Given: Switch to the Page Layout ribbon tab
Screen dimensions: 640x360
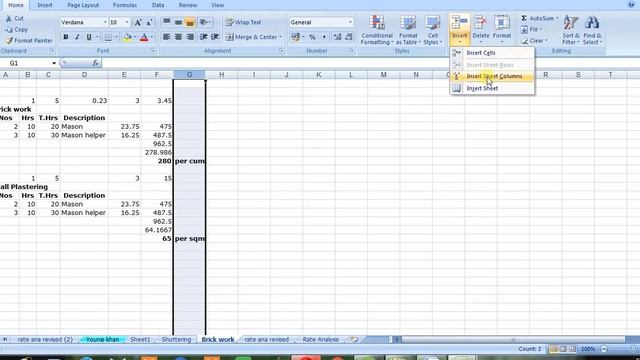Looking at the screenshot, I should (x=83, y=5).
